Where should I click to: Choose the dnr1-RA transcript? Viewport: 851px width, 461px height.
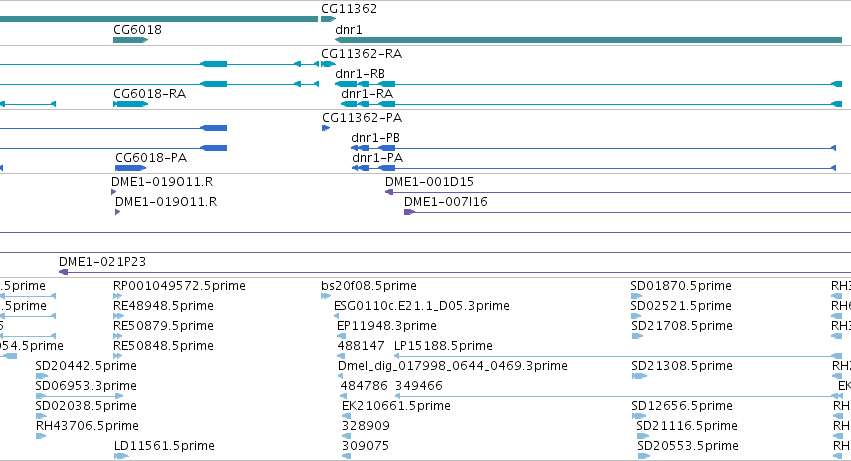(x=591, y=104)
